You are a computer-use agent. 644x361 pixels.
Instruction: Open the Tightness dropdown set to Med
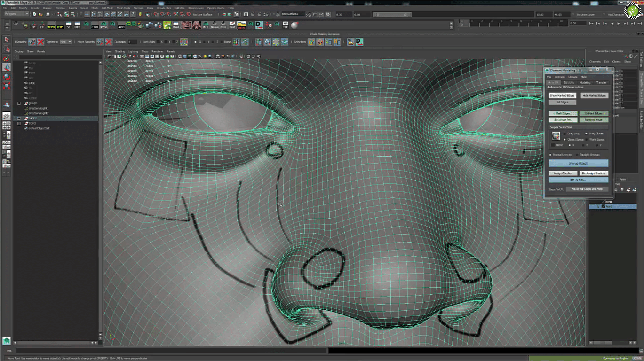pos(66,42)
